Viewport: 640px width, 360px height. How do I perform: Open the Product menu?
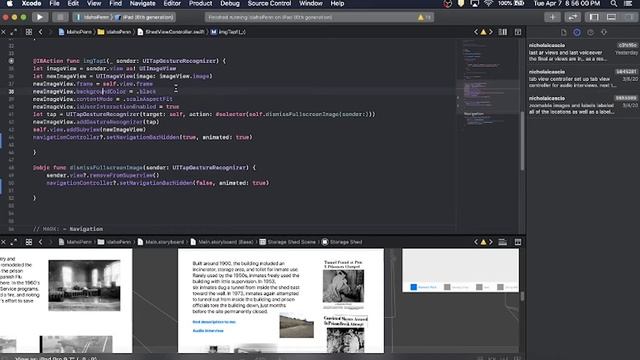(200, 3)
